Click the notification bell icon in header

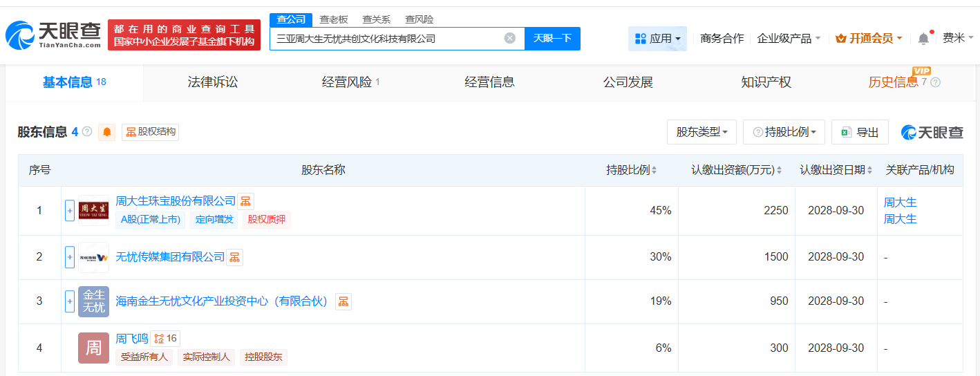923,39
